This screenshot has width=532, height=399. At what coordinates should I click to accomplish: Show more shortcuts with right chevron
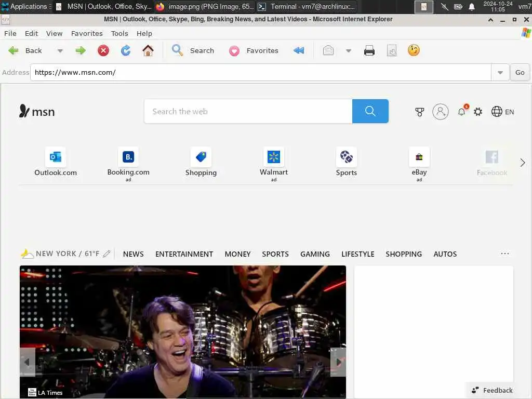[523, 163]
